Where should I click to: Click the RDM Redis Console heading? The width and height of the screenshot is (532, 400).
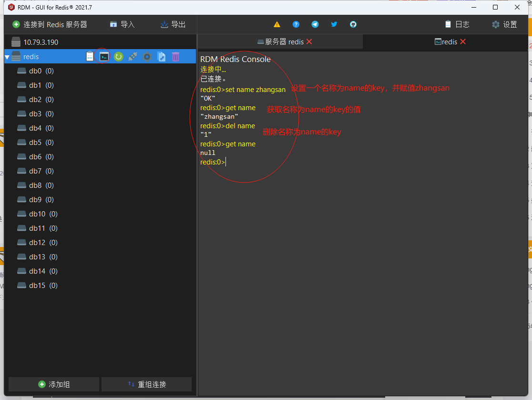pos(235,59)
